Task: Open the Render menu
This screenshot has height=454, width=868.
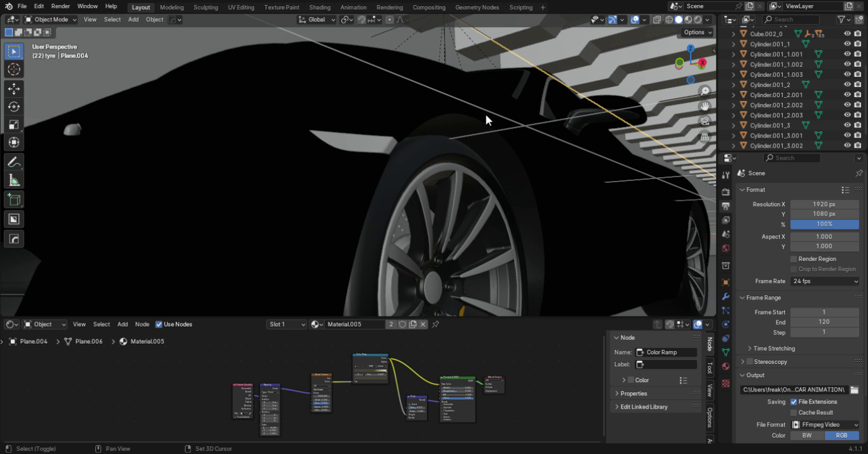Action: (x=61, y=6)
